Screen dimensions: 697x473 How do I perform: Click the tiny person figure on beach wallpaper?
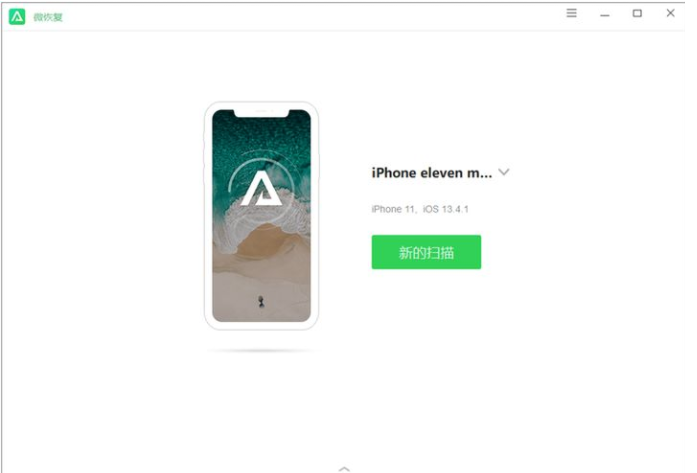click(261, 301)
